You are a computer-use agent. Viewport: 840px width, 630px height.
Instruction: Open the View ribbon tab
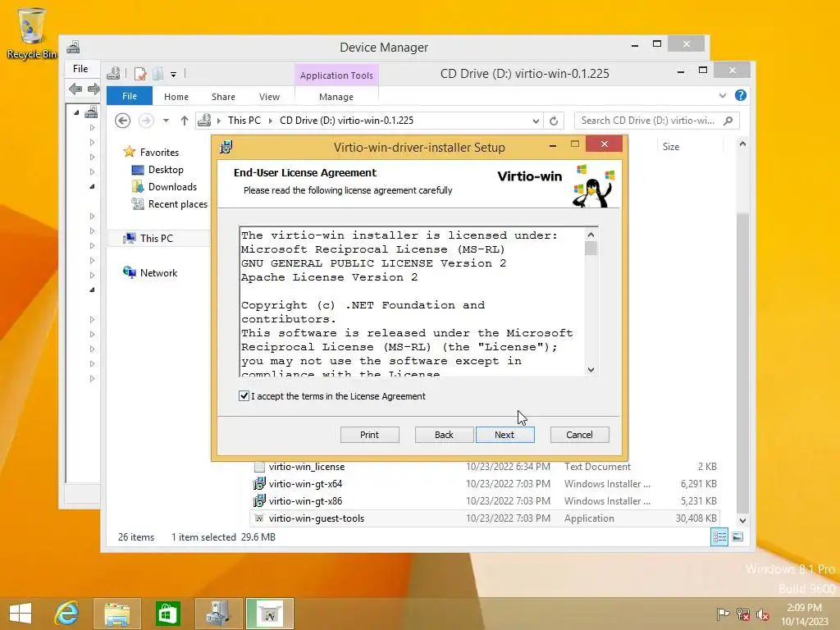(269, 97)
